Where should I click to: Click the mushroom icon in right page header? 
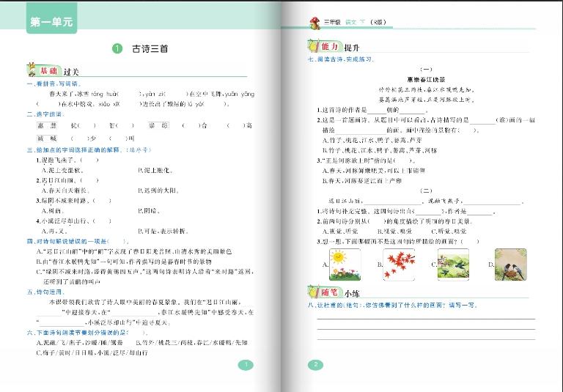[314, 22]
